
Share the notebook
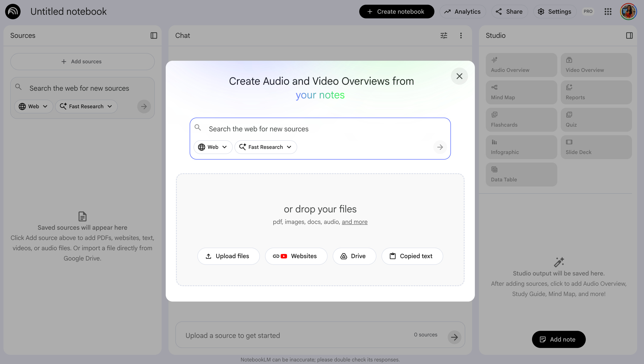509,12
